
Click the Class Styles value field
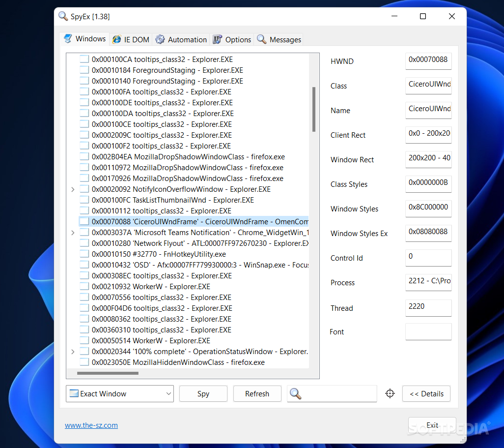point(428,184)
